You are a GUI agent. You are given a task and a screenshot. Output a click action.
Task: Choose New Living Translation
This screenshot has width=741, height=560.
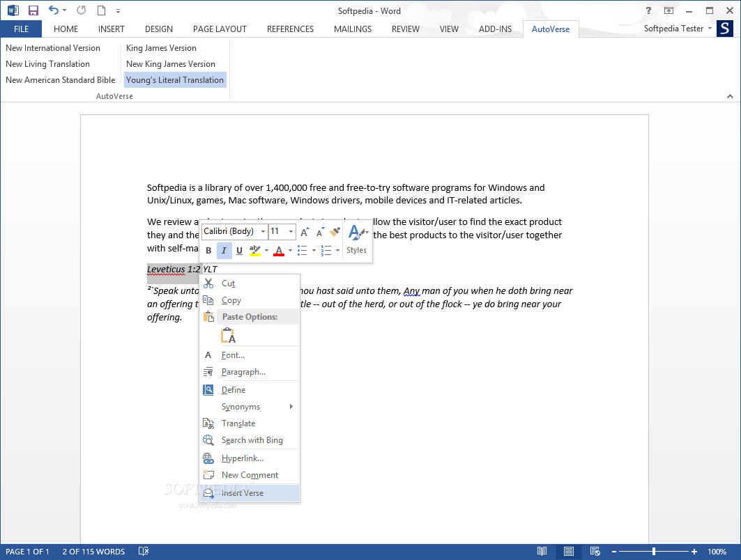[47, 64]
